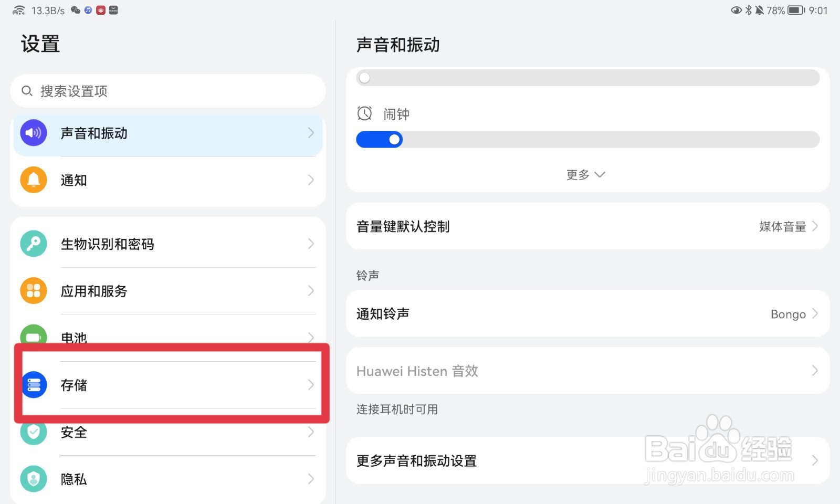Open 应用和服务 settings item
This screenshot has height=504, width=840.
coord(168,291)
